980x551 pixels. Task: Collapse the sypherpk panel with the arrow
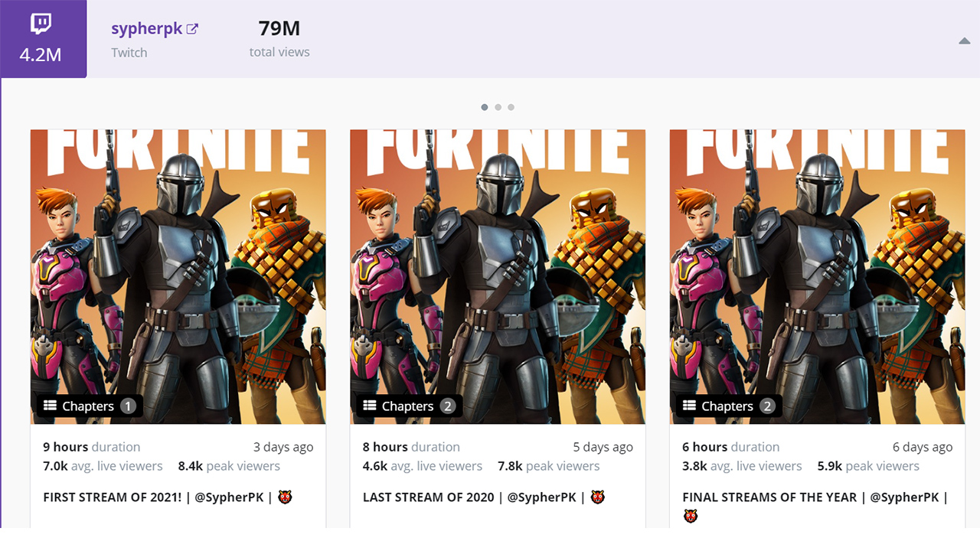[x=964, y=41]
